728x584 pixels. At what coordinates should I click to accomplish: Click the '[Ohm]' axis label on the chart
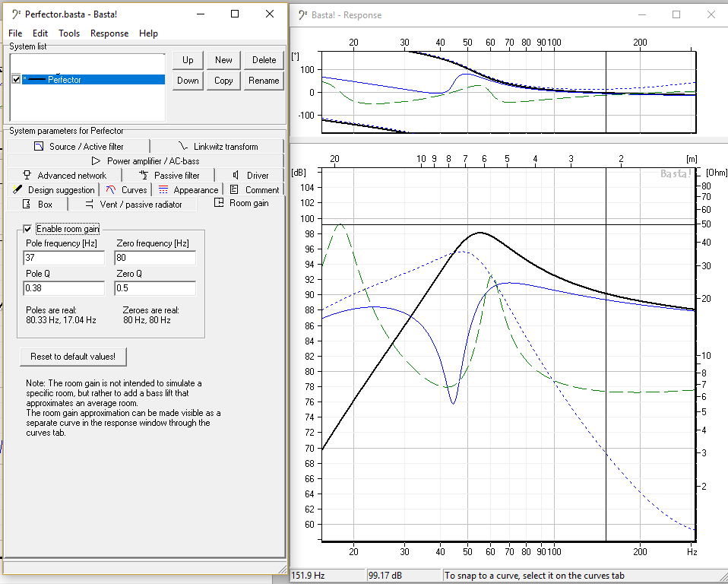(717, 173)
